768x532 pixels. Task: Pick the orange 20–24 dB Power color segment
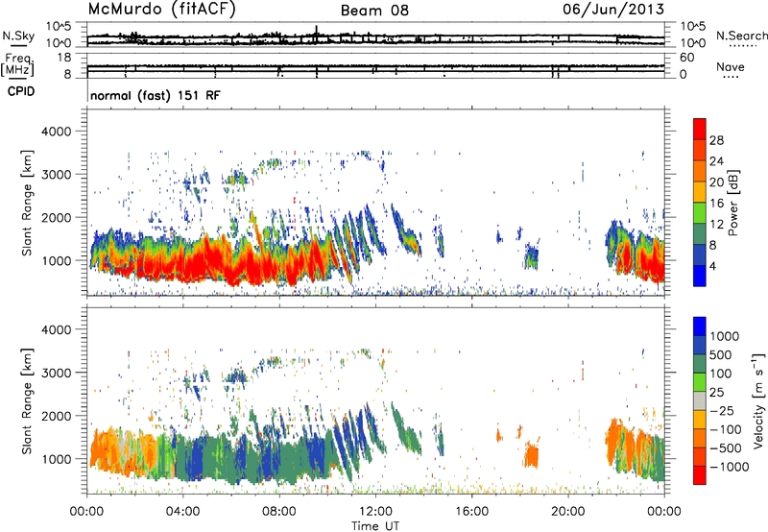700,172
